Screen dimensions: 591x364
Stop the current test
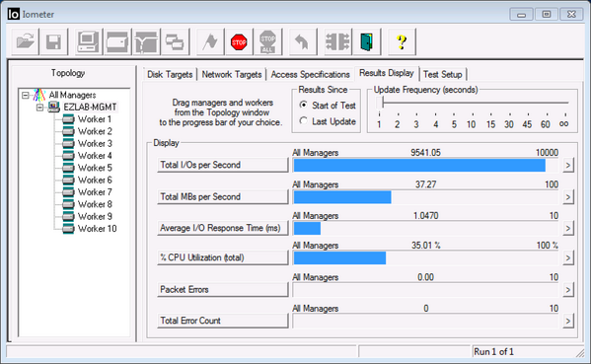click(239, 41)
